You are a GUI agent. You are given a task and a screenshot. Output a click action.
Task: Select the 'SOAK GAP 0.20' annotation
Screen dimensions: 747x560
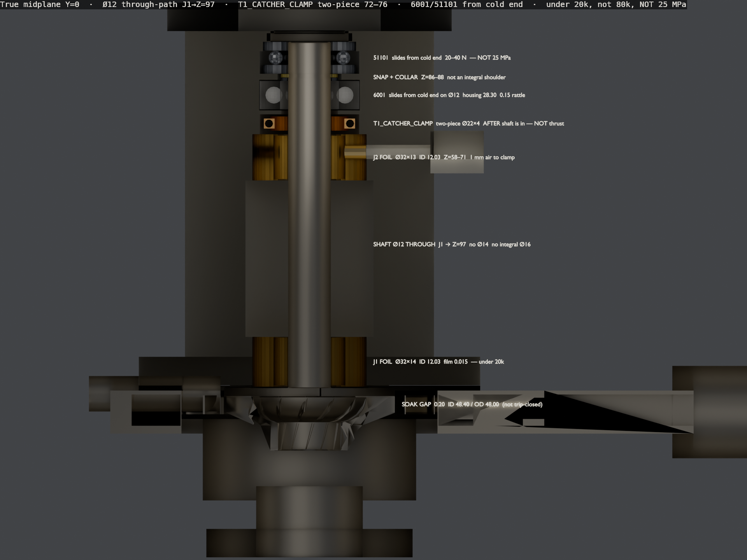(x=472, y=404)
